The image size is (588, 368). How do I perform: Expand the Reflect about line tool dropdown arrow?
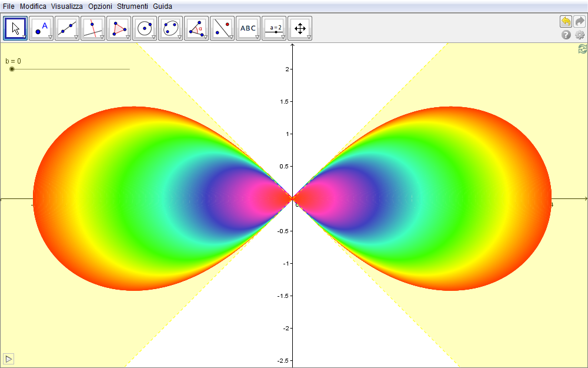click(x=231, y=37)
